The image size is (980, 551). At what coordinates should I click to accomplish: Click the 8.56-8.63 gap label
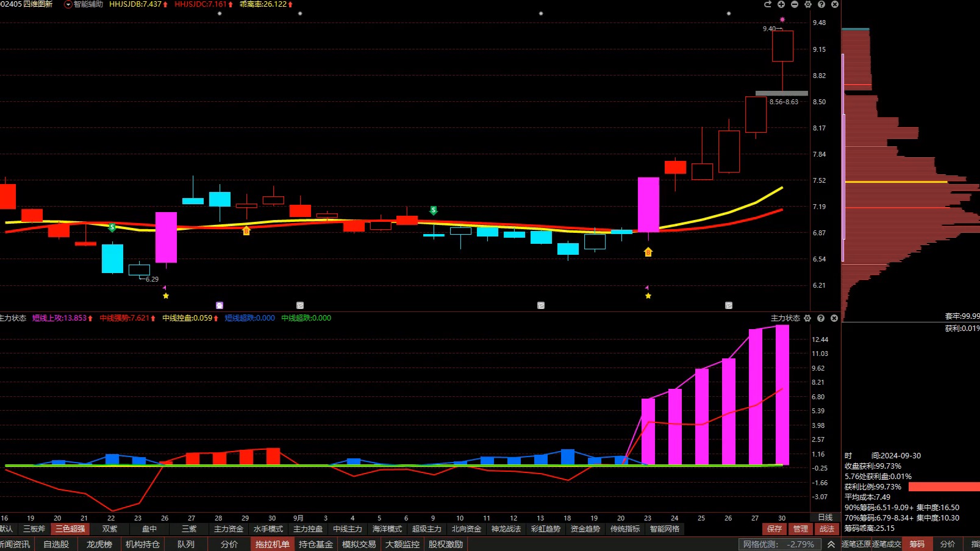pyautogui.click(x=784, y=102)
